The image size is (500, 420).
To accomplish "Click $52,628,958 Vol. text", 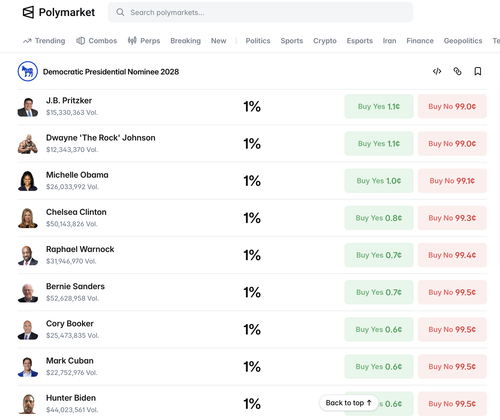I will click(x=72, y=298).
